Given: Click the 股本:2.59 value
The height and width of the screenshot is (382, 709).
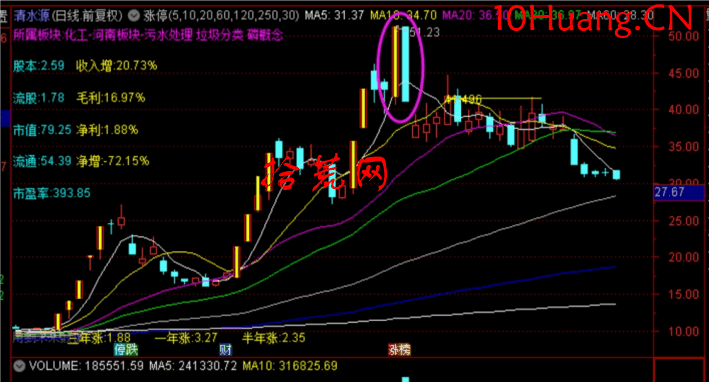Looking at the screenshot, I should click(39, 66).
